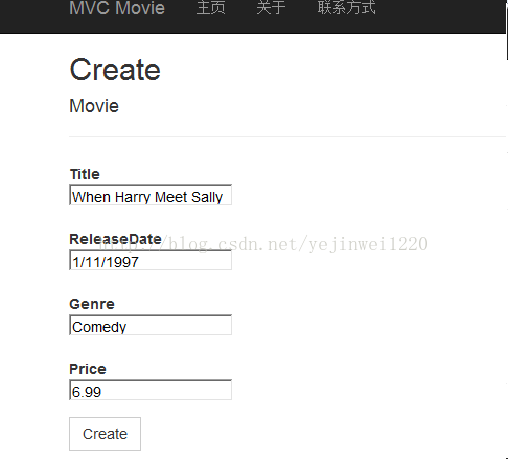Focus the ReleaseDate input field
Viewport: 508px width, 467px height.
150,260
